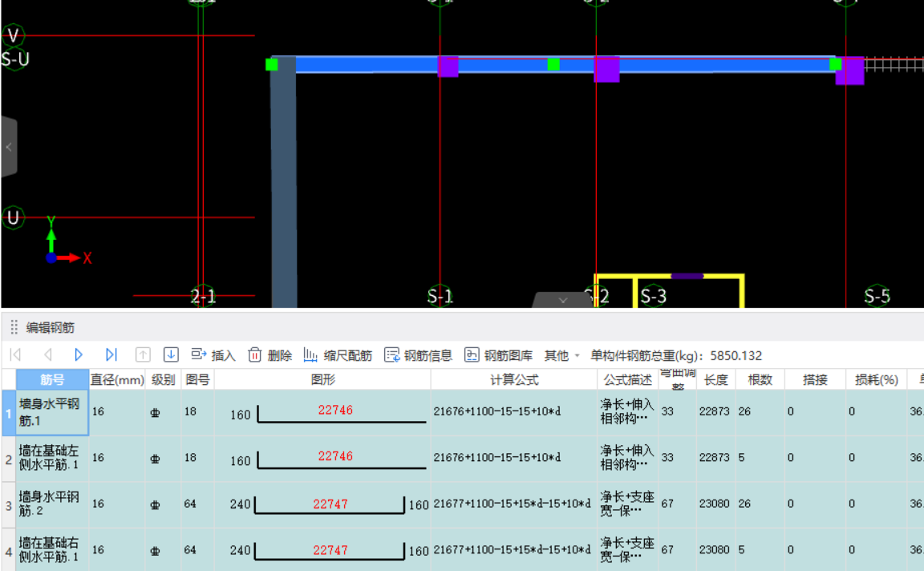Collapse the bottom panel with the down chevron
The image size is (924, 571).
point(563,300)
